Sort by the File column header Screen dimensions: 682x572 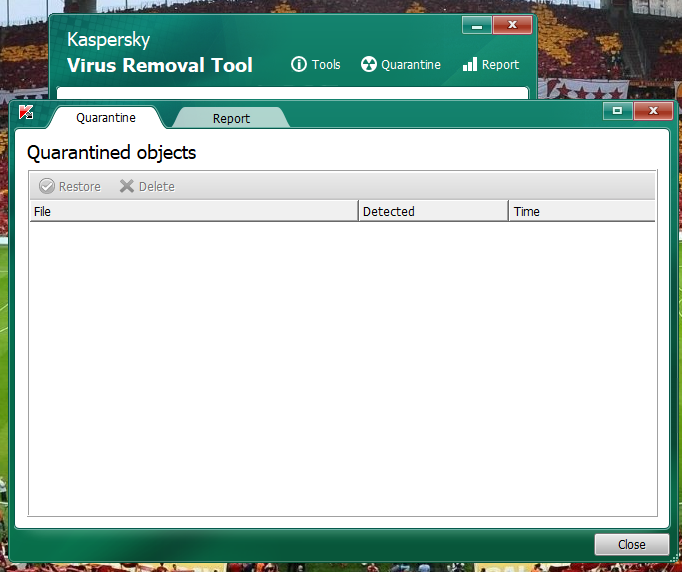tap(194, 211)
